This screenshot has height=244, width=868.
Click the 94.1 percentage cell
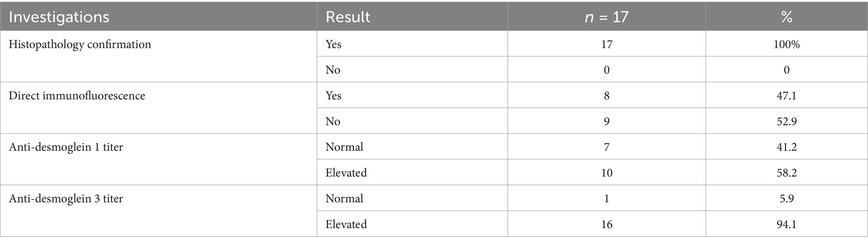coord(787,224)
